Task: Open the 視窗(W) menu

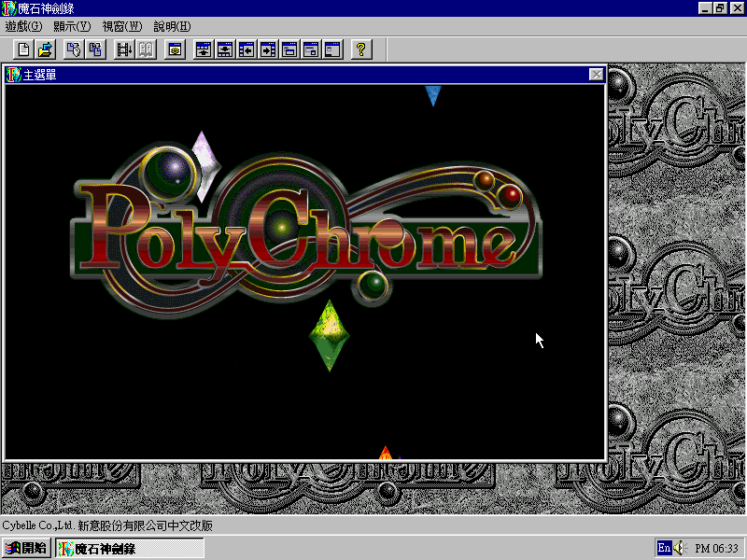Action: click(x=122, y=27)
